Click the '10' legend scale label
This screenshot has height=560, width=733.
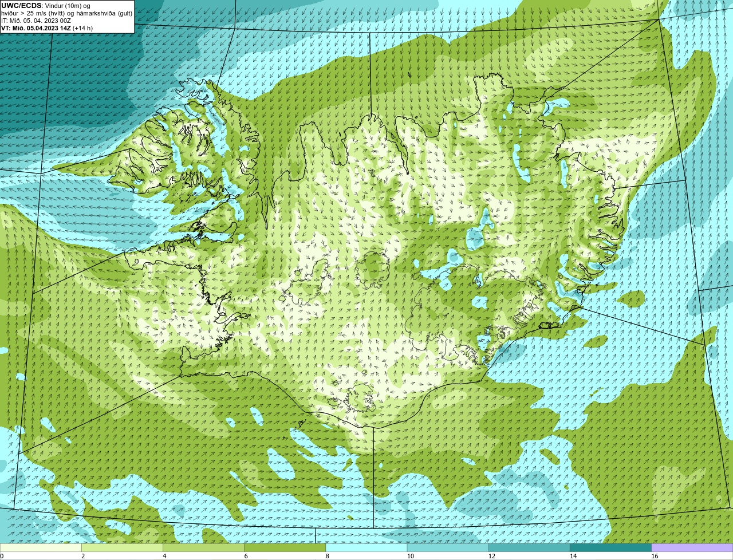(410, 556)
